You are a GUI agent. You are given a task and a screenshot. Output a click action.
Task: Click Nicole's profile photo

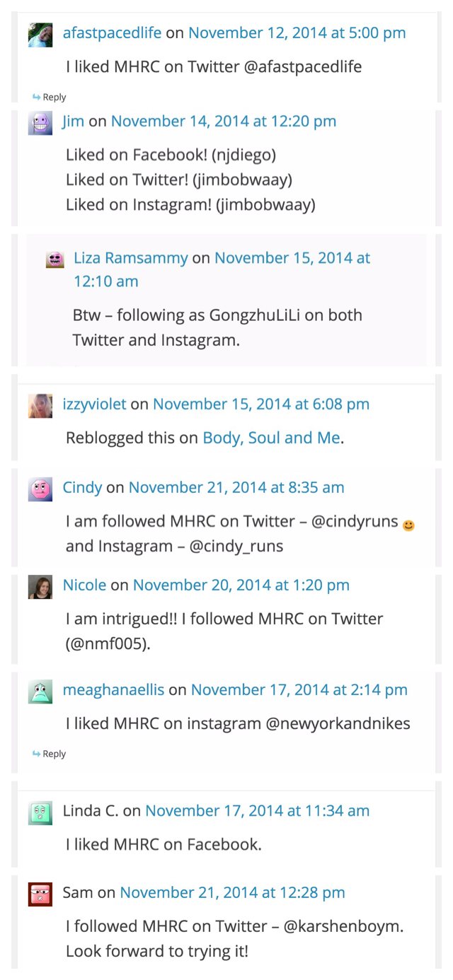click(40, 587)
